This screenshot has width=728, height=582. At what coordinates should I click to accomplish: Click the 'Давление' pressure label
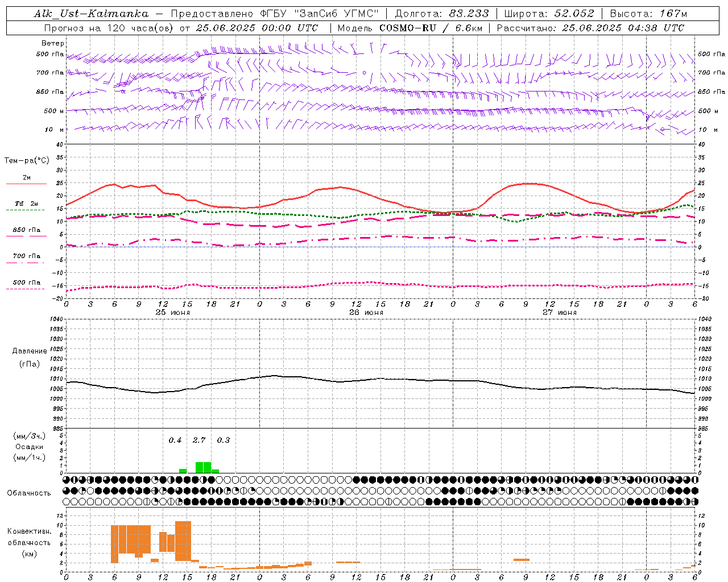pyautogui.click(x=30, y=351)
